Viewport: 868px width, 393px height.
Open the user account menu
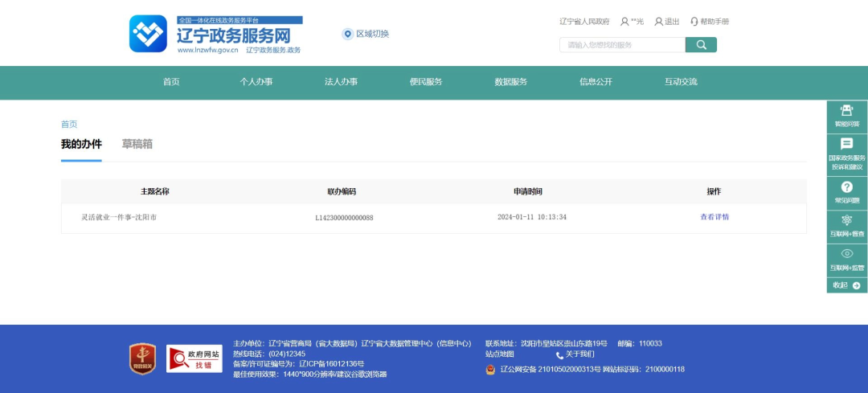(632, 22)
